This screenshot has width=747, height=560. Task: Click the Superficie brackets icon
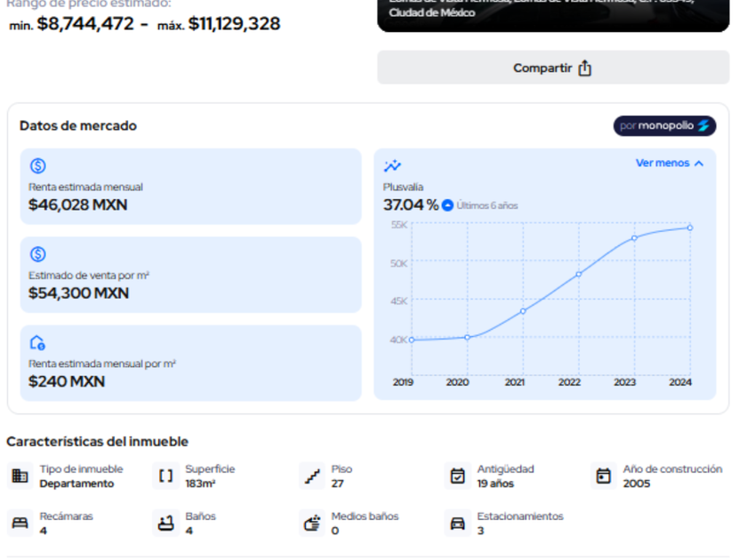(165, 476)
